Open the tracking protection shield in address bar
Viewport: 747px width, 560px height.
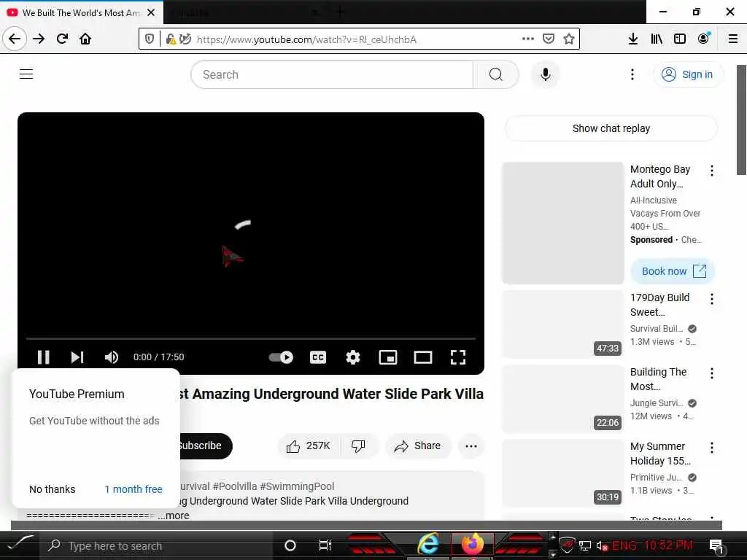pos(149,39)
